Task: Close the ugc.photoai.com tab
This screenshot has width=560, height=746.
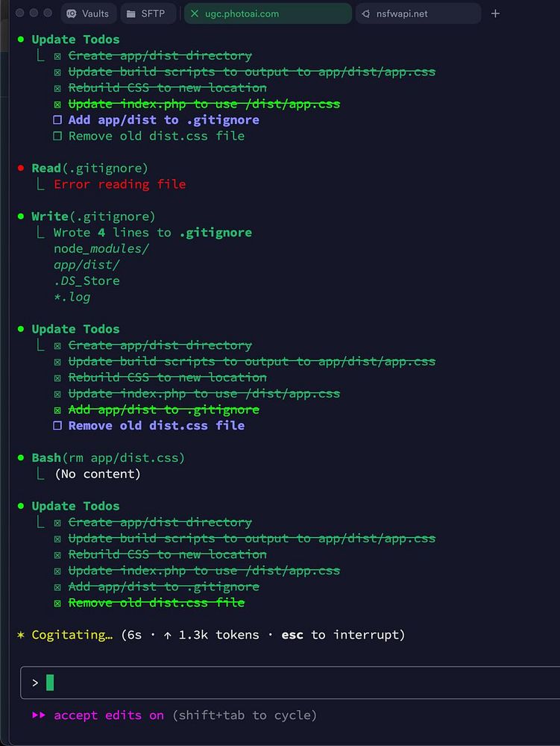Action: click(x=195, y=13)
